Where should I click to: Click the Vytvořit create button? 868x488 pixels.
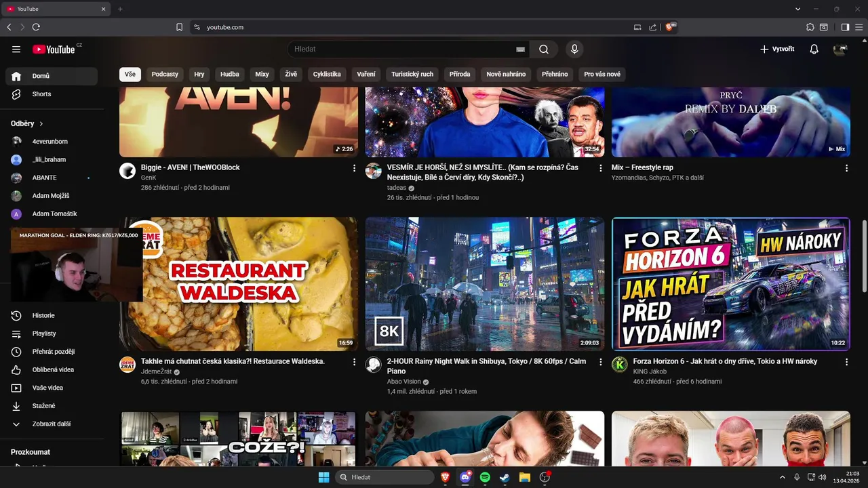coord(777,49)
